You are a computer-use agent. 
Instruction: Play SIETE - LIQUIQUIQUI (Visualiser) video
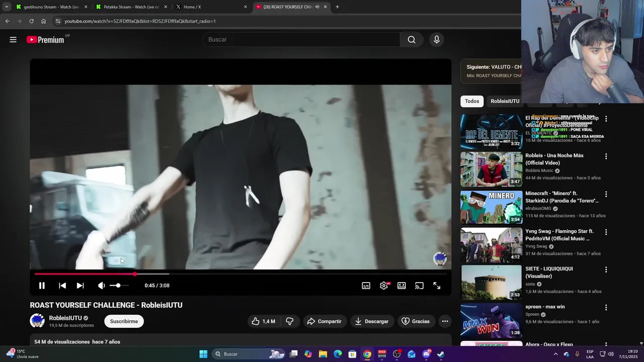(491, 283)
